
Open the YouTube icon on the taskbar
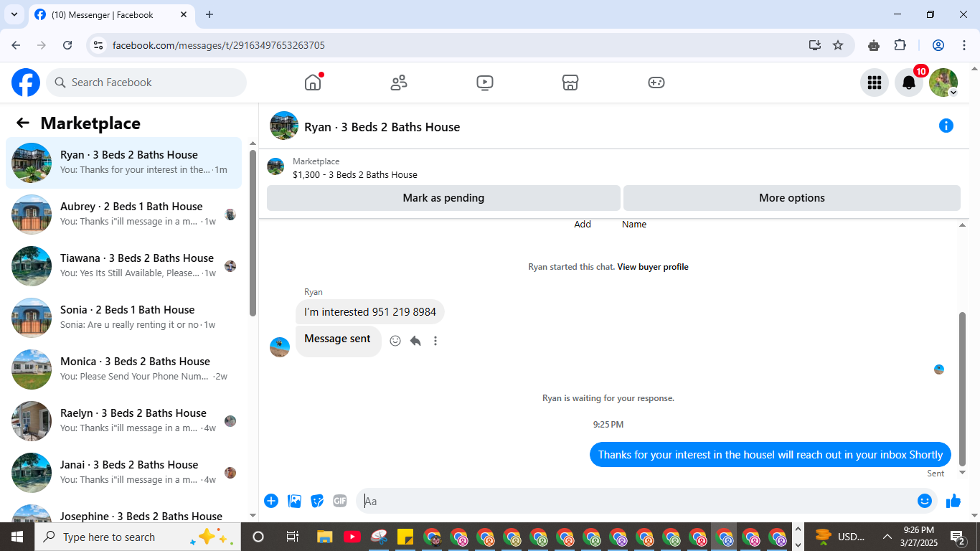point(352,537)
